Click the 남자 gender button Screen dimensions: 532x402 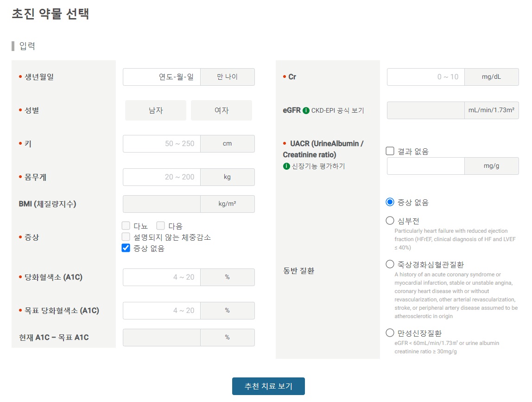(155, 110)
